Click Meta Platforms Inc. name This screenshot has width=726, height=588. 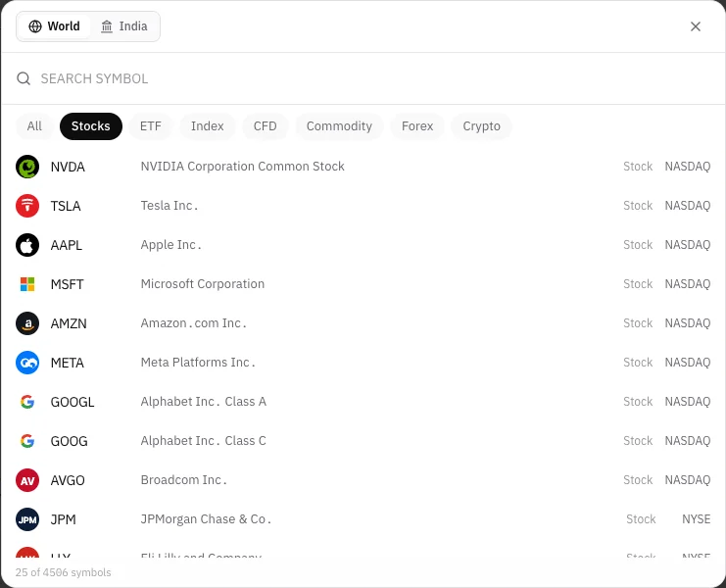(198, 363)
